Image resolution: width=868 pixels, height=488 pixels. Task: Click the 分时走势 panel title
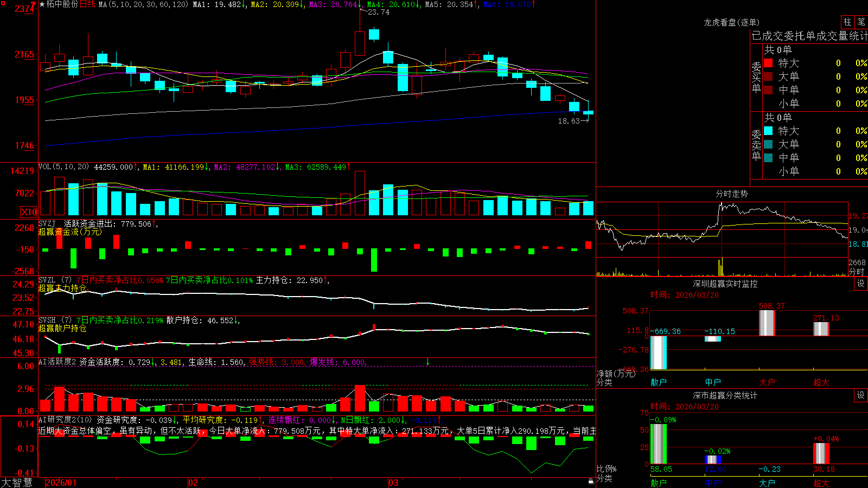(x=731, y=194)
